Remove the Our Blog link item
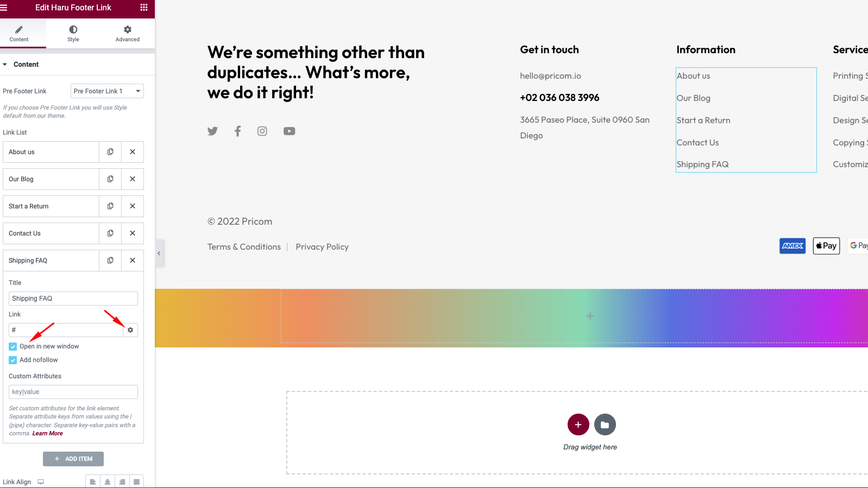868x488 pixels. coord(133,179)
